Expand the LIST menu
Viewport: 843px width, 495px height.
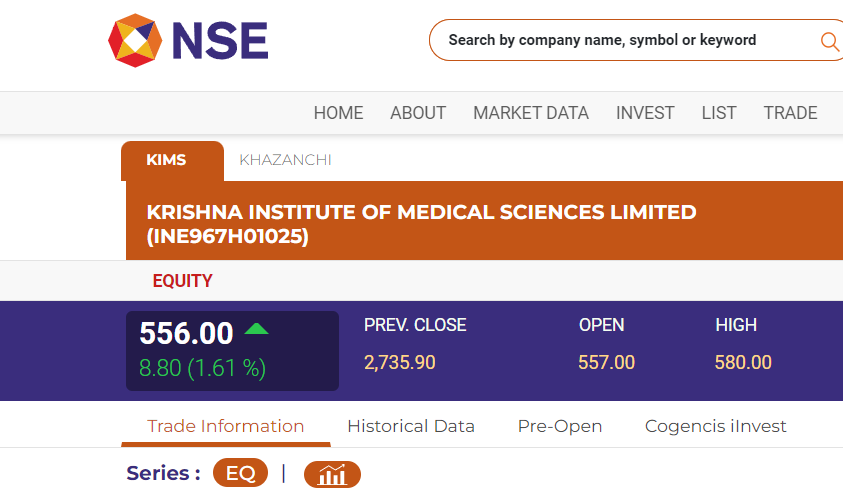coord(718,113)
